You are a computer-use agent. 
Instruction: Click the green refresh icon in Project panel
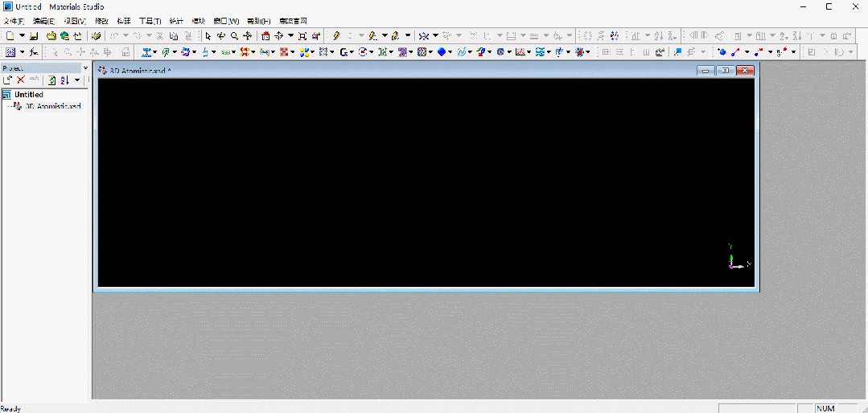pyautogui.click(x=51, y=80)
